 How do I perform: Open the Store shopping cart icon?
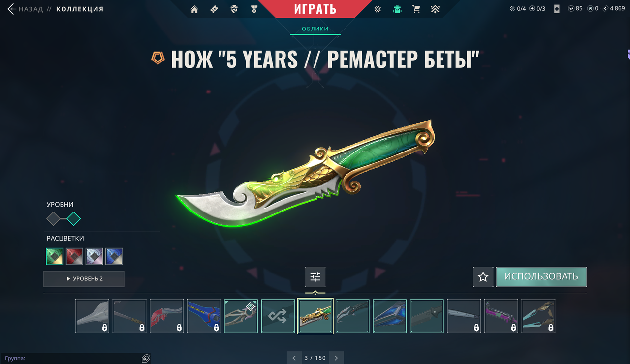(416, 9)
